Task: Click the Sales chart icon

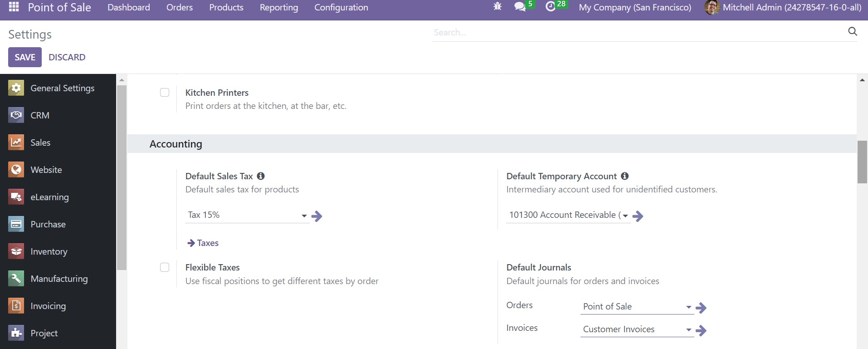Action: tap(16, 143)
